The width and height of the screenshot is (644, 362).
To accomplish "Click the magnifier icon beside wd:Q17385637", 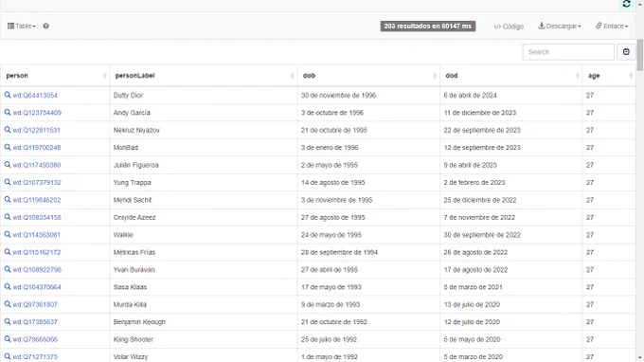I will point(8,322).
